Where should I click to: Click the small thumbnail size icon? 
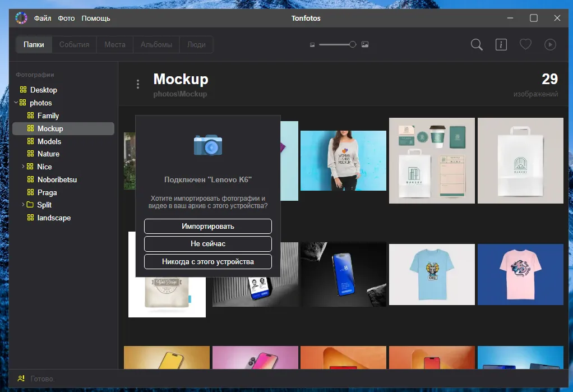[312, 45]
